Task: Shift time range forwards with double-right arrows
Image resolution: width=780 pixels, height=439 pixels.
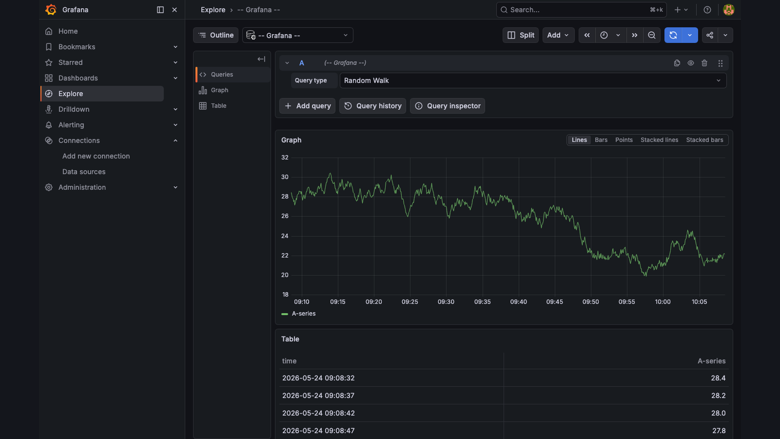Action: (634, 35)
